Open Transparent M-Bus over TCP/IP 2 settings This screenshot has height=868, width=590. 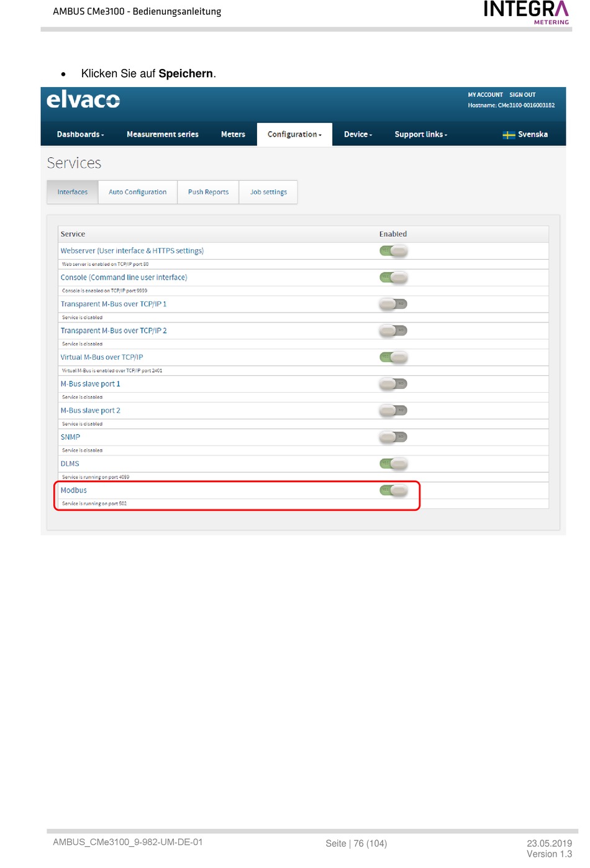pyautogui.click(x=113, y=331)
